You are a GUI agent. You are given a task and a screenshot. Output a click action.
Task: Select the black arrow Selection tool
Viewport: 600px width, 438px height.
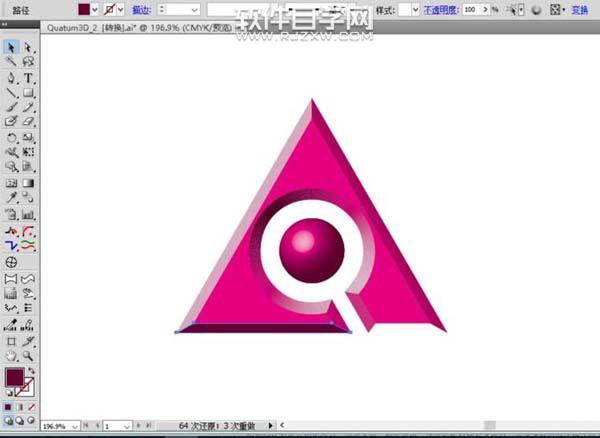coord(11,47)
